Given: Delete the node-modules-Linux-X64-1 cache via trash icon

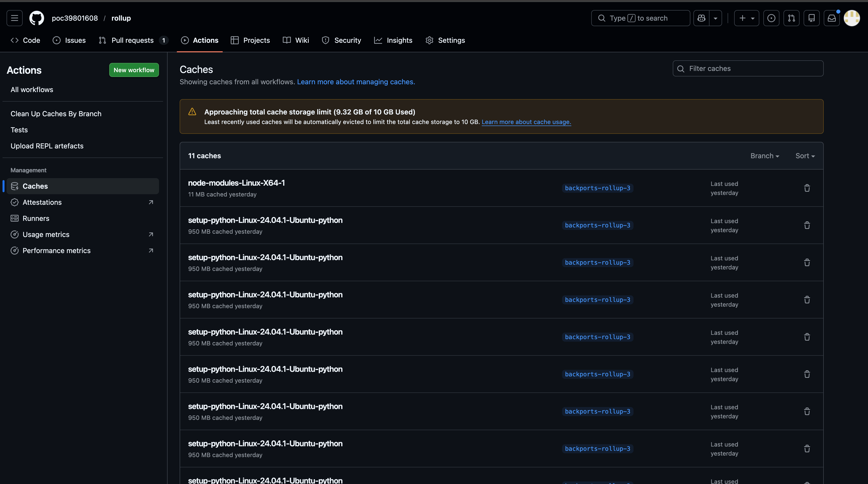Looking at the screenshot, I should coord(807,188).
